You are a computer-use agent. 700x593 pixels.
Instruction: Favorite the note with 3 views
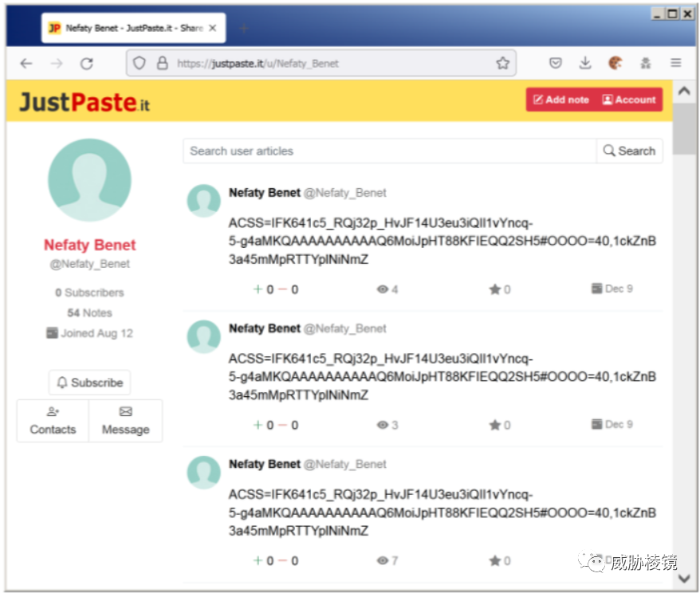click(x=494, y=425)
